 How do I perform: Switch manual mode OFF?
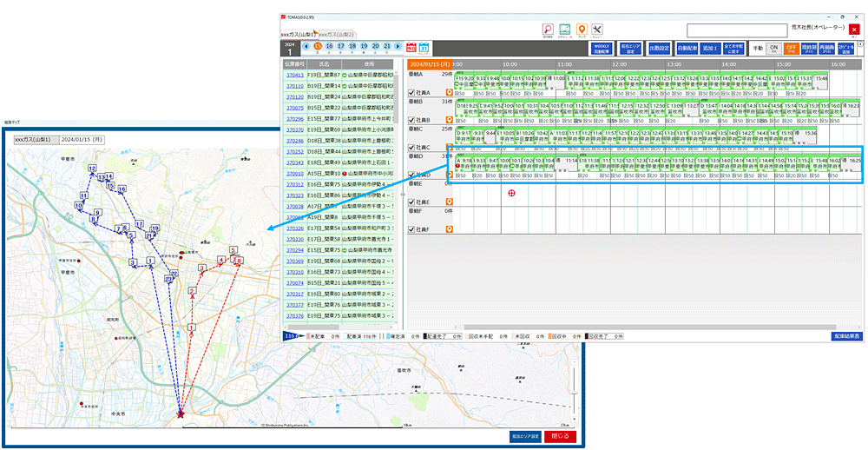[790, 48]
